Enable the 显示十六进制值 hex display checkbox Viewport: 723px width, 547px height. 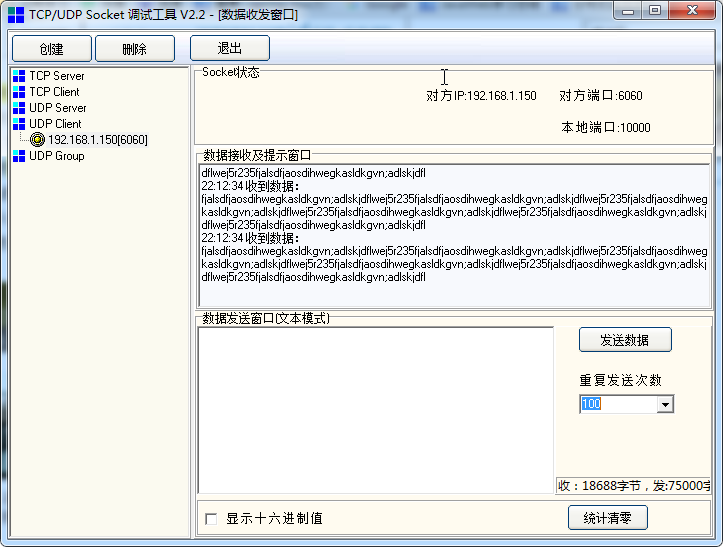(211, 519)
